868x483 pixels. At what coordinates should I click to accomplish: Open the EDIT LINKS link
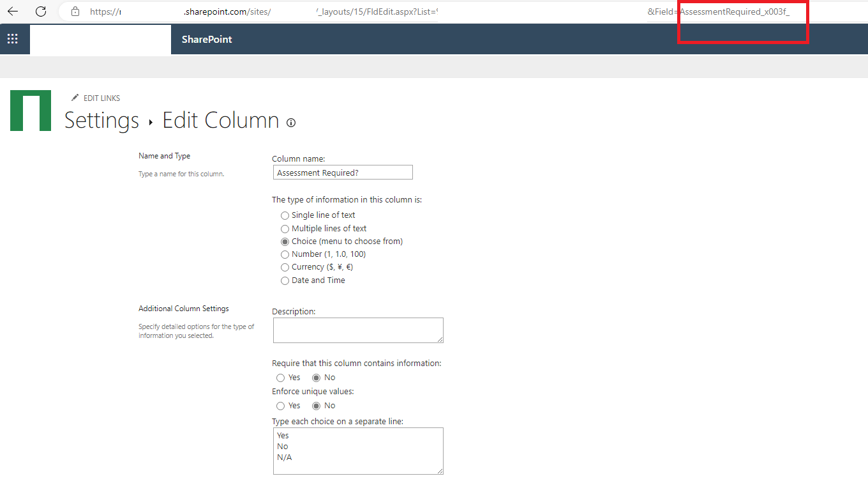pos(102,98)
